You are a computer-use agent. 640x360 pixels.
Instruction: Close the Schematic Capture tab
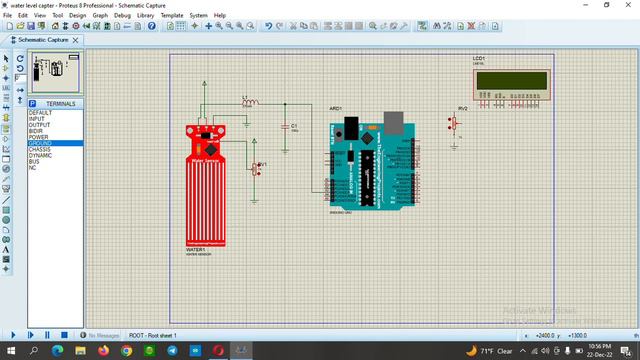pyautogui.click(x=76, y=40)
